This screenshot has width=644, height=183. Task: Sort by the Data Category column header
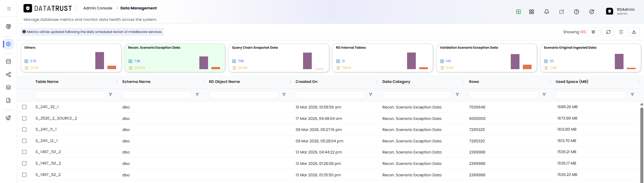[396, 82]
